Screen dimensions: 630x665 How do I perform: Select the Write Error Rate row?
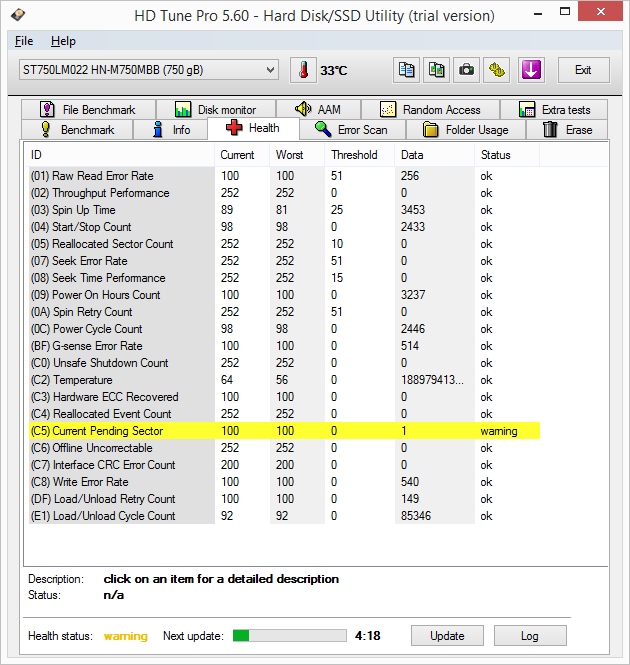[x=284, y=482]
